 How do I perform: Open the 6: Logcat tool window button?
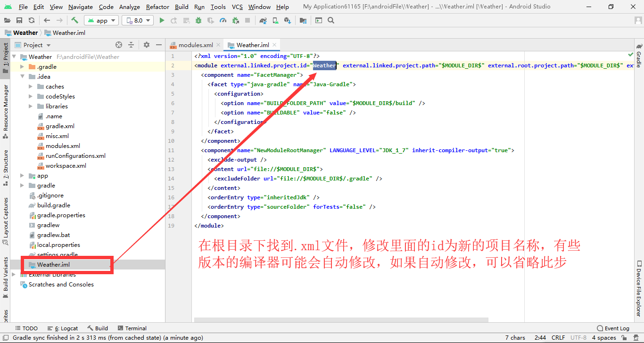[x=63, y=328]
